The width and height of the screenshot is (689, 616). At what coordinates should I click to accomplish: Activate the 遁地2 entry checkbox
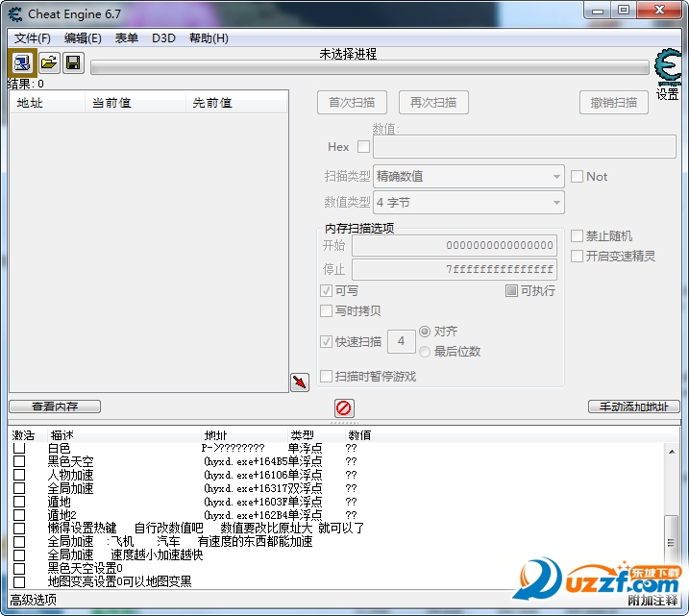[19, 515]
